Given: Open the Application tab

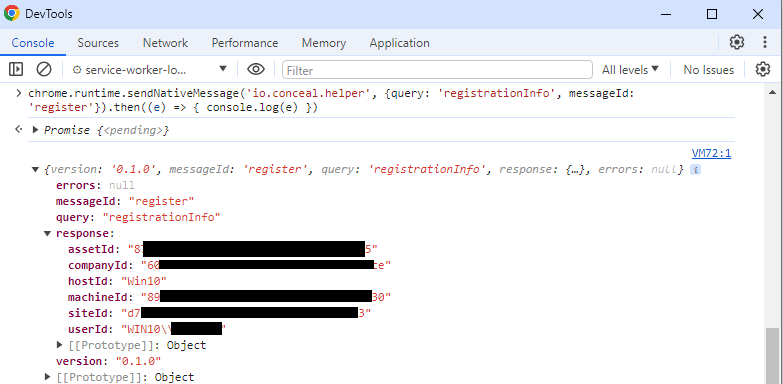Looking at the screenshot, I should pyautogui.click(x=399, y=43).
